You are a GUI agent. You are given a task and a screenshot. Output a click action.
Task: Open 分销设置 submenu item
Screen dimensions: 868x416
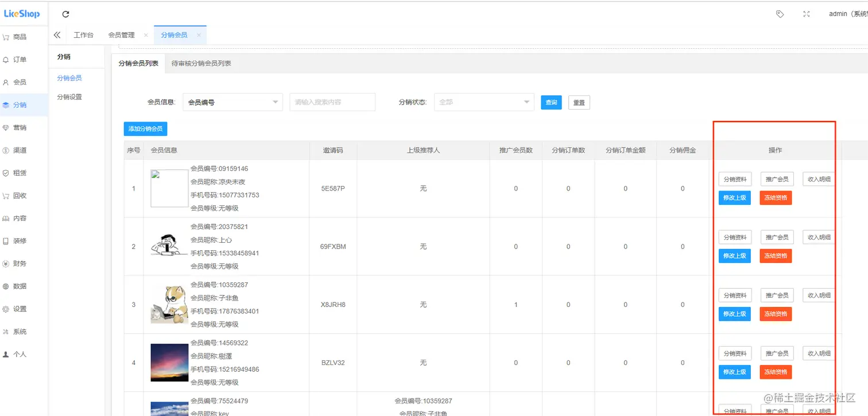pos(69,97)
